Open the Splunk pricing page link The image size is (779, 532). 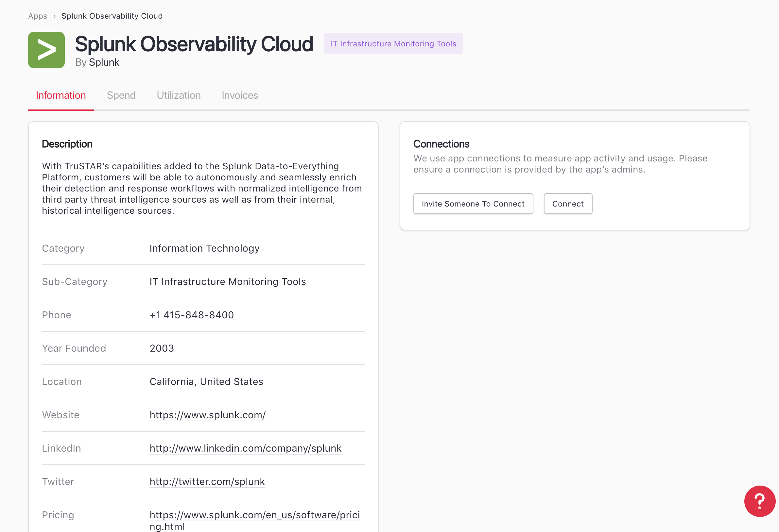click(254, 515)
